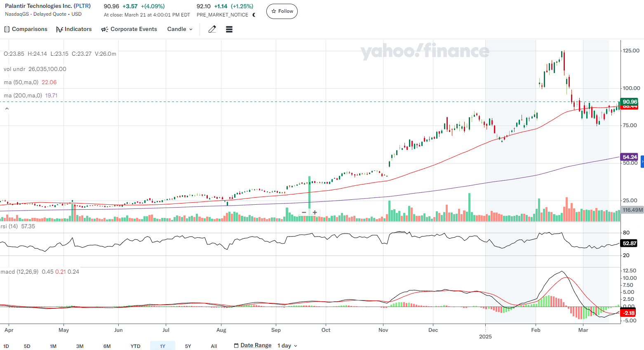Click the 90.96 current price tag
The height and width of the screenshot is (350, 644).
(630, 102)
